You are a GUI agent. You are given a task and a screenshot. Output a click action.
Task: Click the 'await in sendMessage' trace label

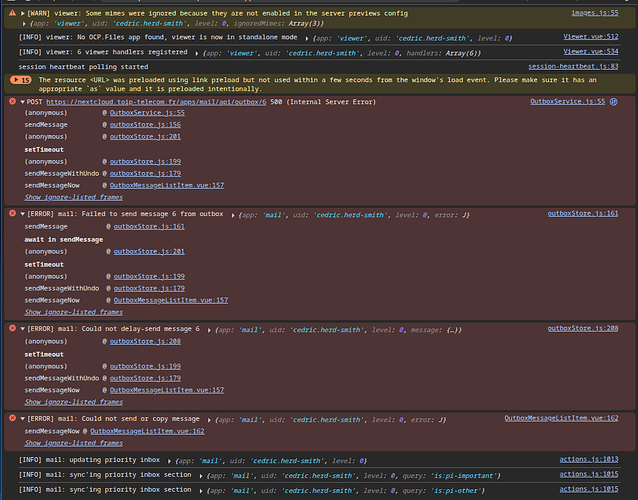tap(63, 240)
